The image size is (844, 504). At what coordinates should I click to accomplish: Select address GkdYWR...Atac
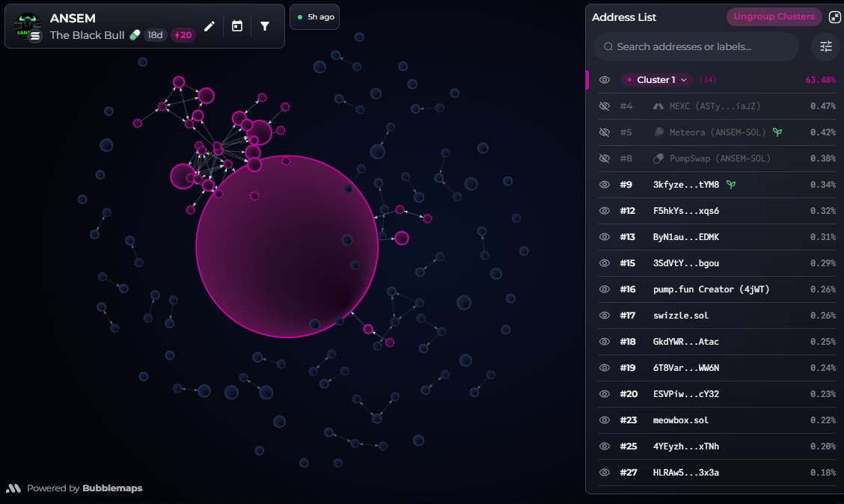click(x=685, y=342)
